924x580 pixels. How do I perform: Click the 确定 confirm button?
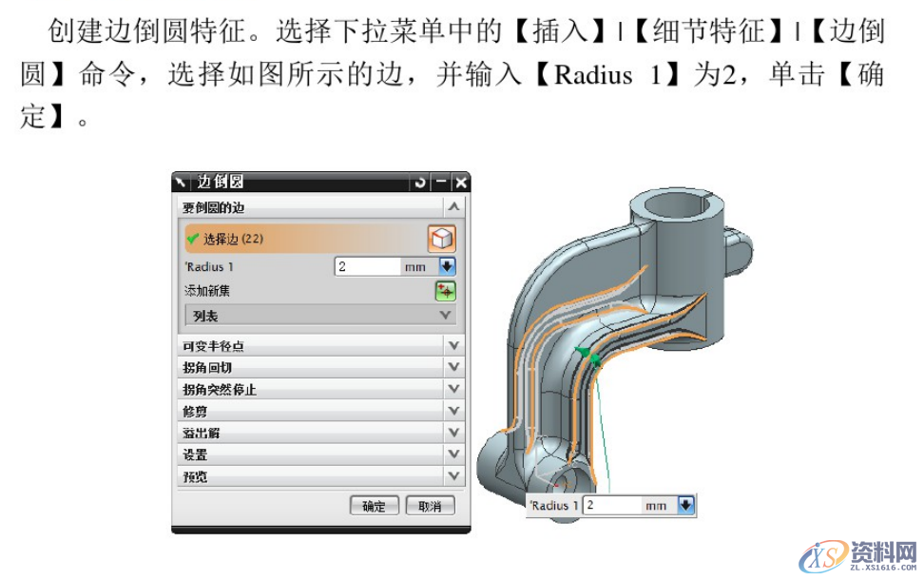[373, 504]
